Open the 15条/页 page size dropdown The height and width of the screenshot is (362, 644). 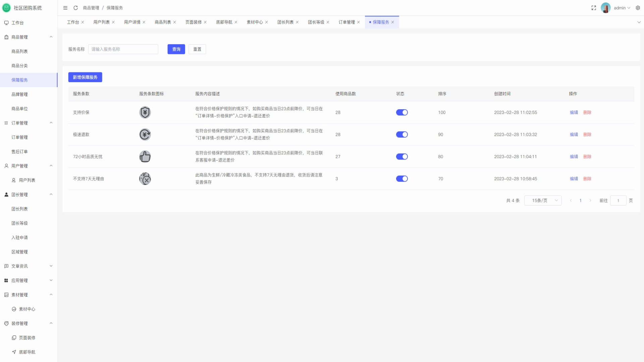tap(543, 200)
